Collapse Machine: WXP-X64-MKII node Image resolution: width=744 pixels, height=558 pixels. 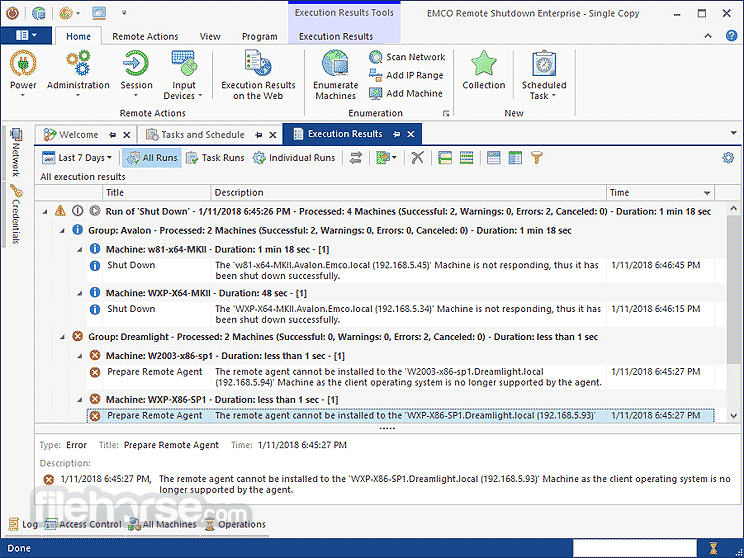coord(80,293)
